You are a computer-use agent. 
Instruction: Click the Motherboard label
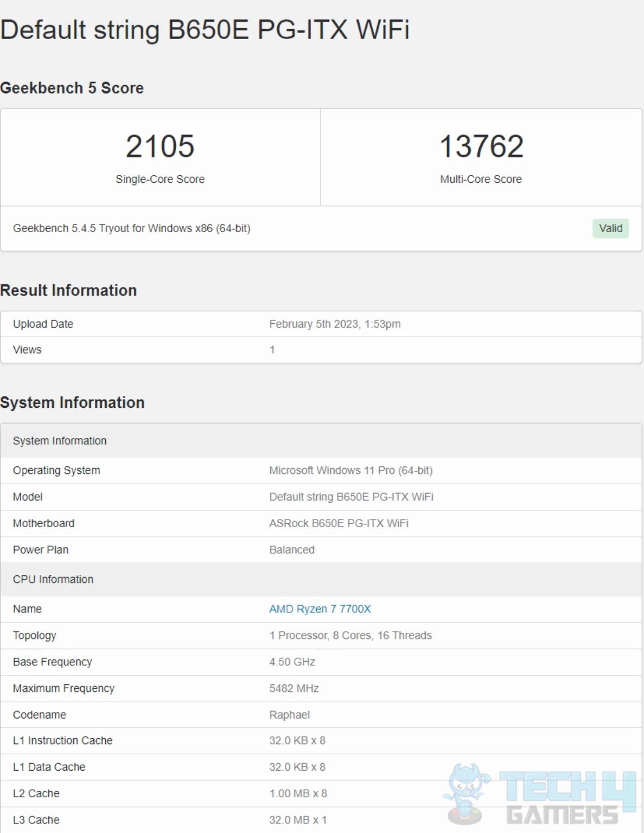tap(43, 523)
